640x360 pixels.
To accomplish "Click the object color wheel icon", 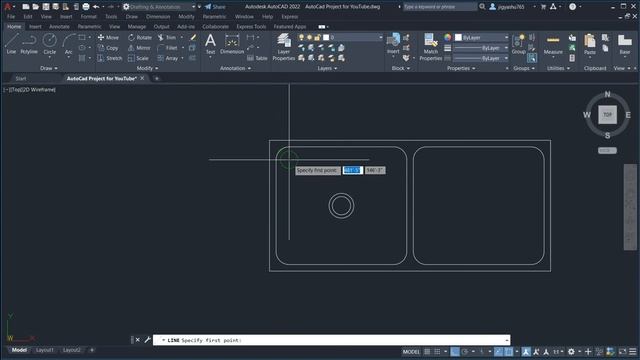I will [448, 37].
